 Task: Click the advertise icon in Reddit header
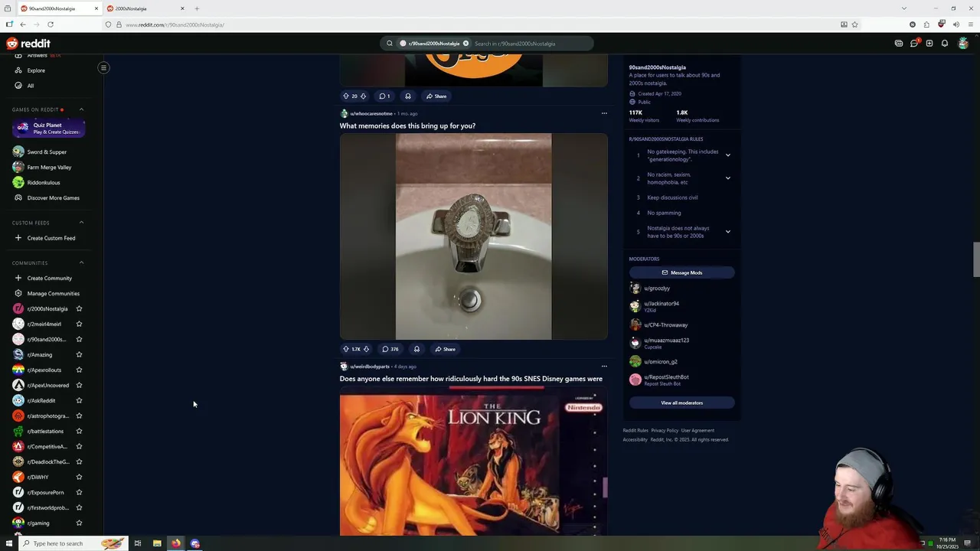899,44
